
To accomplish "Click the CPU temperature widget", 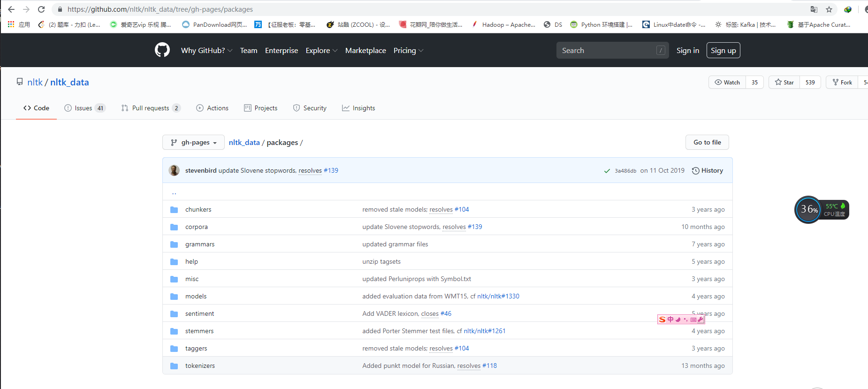I will (822, 210).
